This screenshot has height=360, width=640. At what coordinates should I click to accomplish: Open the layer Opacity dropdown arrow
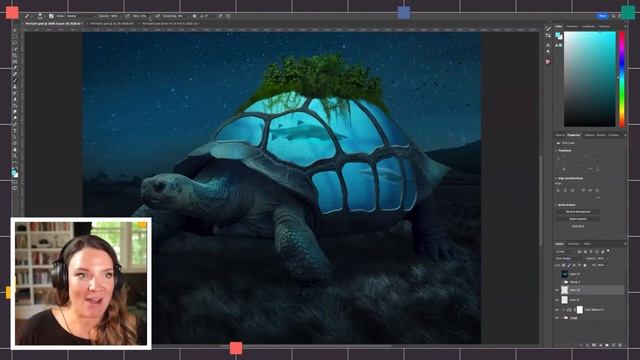pyautogui.click(x=607, y=258)
